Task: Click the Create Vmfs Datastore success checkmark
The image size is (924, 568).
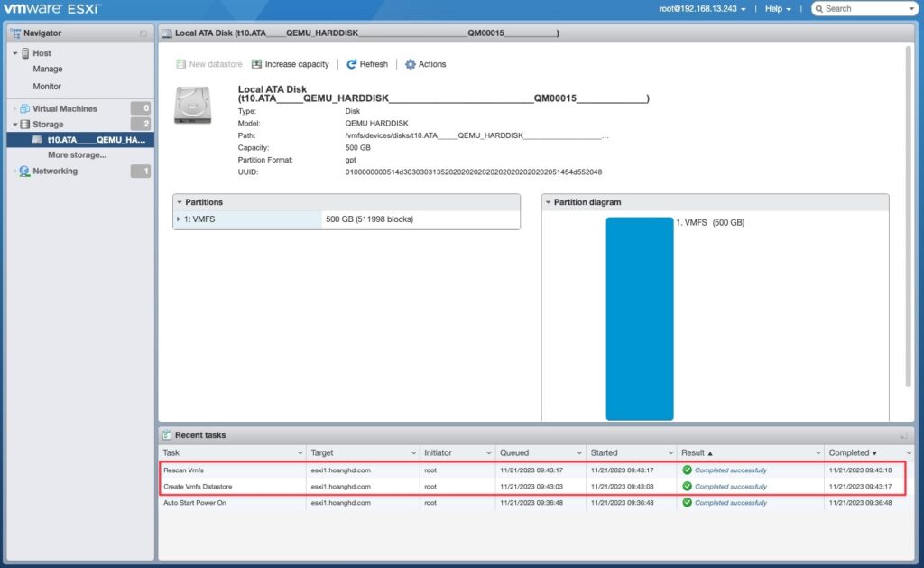Action: pyautogui.click(x=687, y=487)
